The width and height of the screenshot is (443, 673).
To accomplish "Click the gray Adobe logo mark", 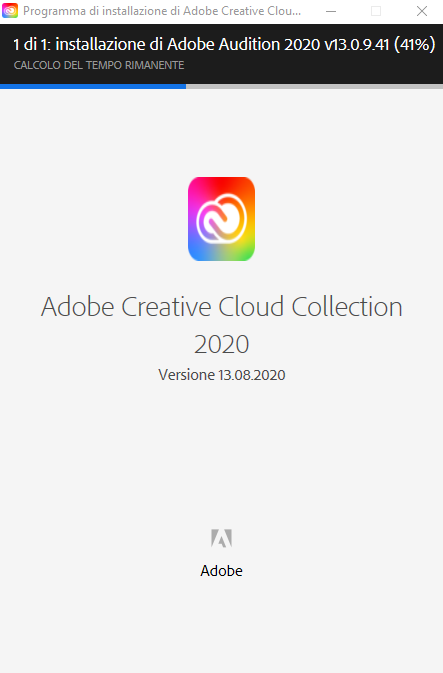I will [x=222, y=538].
